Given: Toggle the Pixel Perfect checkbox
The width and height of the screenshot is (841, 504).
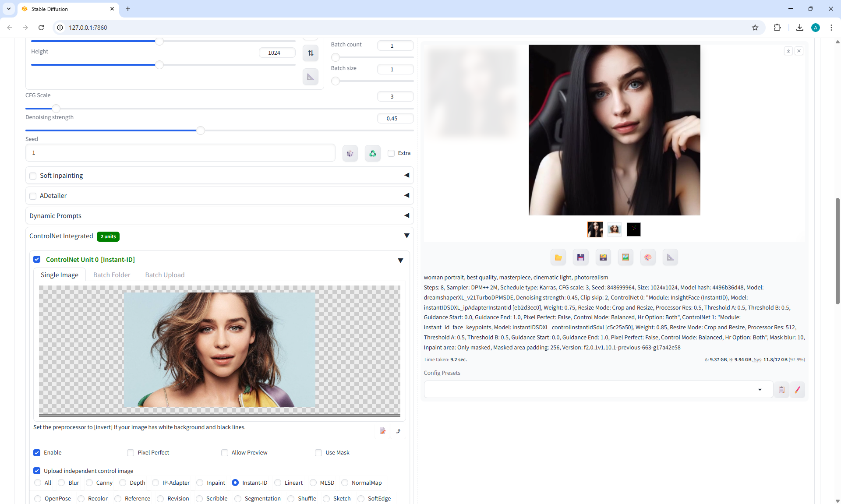Looking at the screenshot, I should coord(131,453).
